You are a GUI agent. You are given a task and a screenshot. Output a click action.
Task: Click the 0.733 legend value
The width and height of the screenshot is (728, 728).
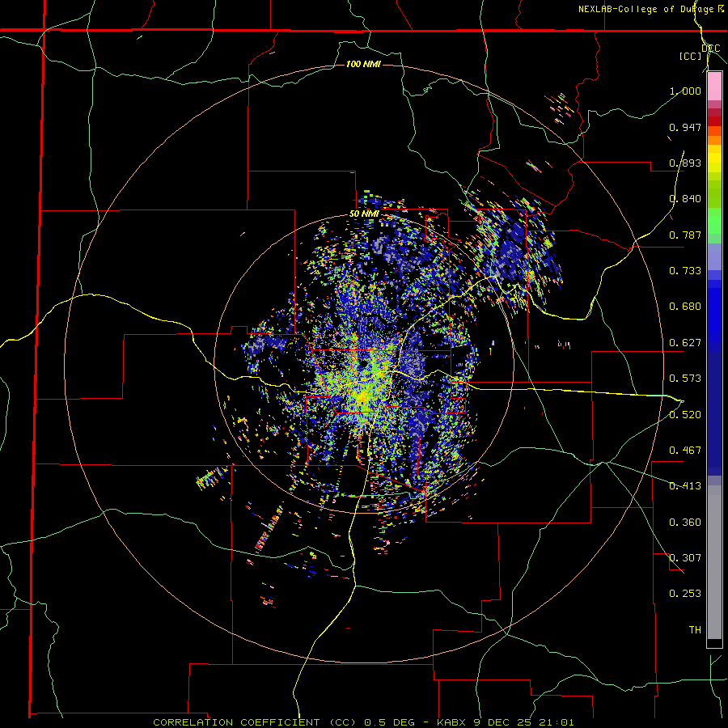[685, 271]
